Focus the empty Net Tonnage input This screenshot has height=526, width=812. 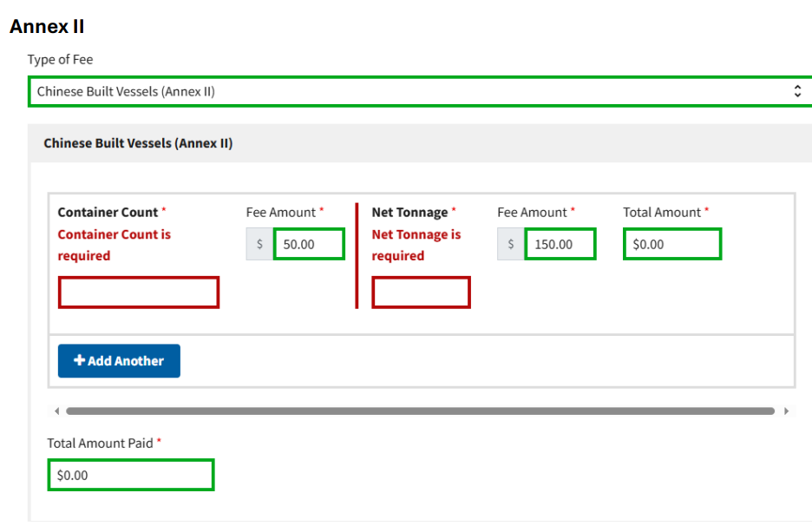pos(421,293)
